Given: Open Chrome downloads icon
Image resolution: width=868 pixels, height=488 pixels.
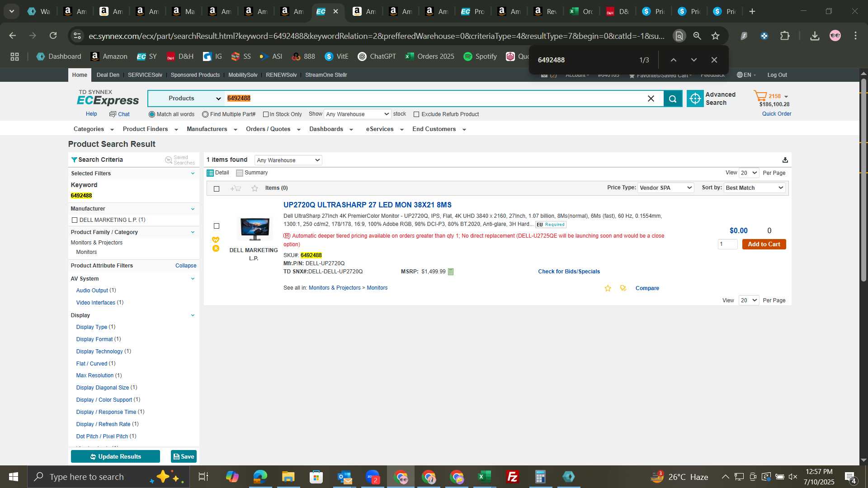Looking at the screenshot, I should [x=815, y=36].
